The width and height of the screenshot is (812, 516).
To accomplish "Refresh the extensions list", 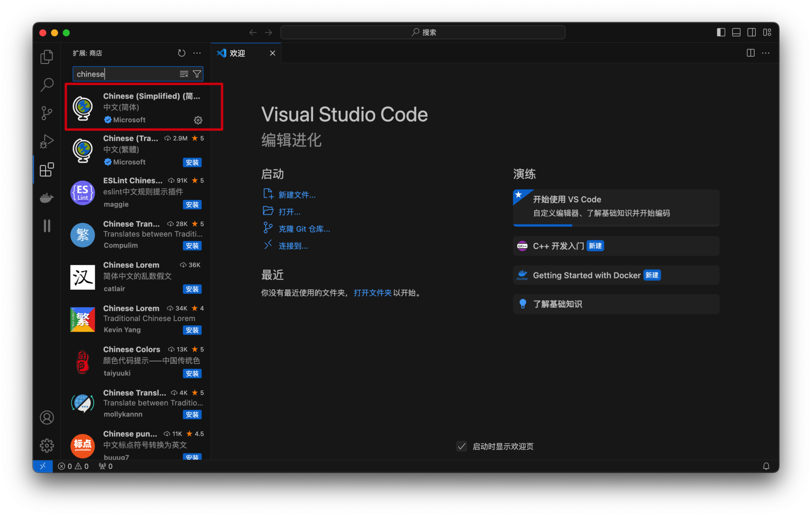I will [x=181, y=53].
